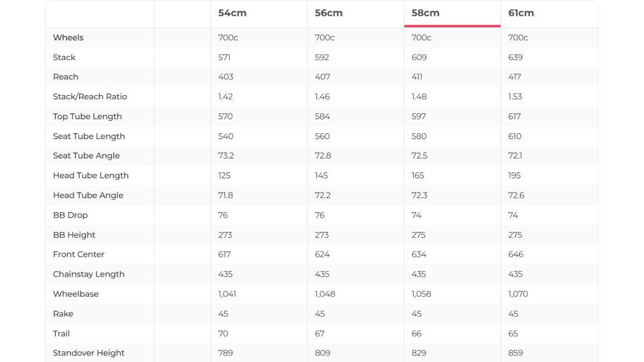Click the Wheels row label
Image resolution: width=644 pixels, height=362 pixels.
tap(68, 38)
